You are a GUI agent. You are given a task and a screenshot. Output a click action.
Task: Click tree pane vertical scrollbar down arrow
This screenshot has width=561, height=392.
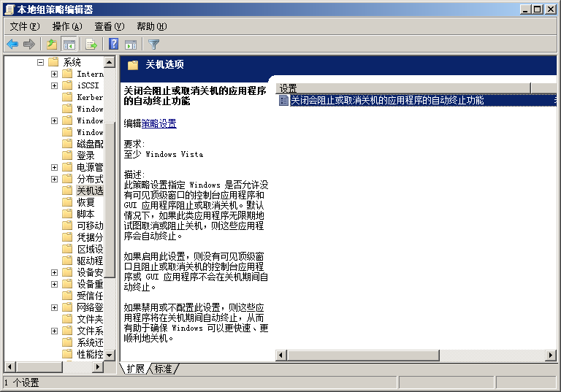pyautogui.click(x=110, y=355)
